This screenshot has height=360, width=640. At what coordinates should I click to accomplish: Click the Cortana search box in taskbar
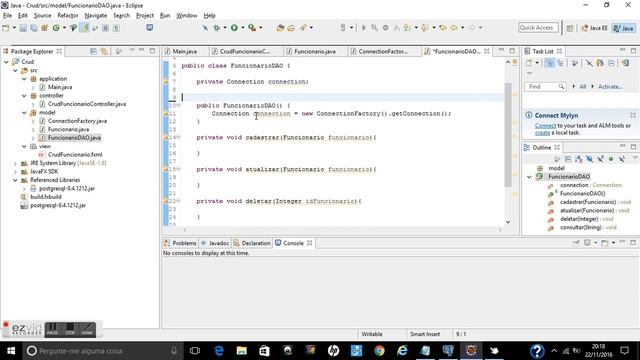pyautogui.click(x=102, y=351)
